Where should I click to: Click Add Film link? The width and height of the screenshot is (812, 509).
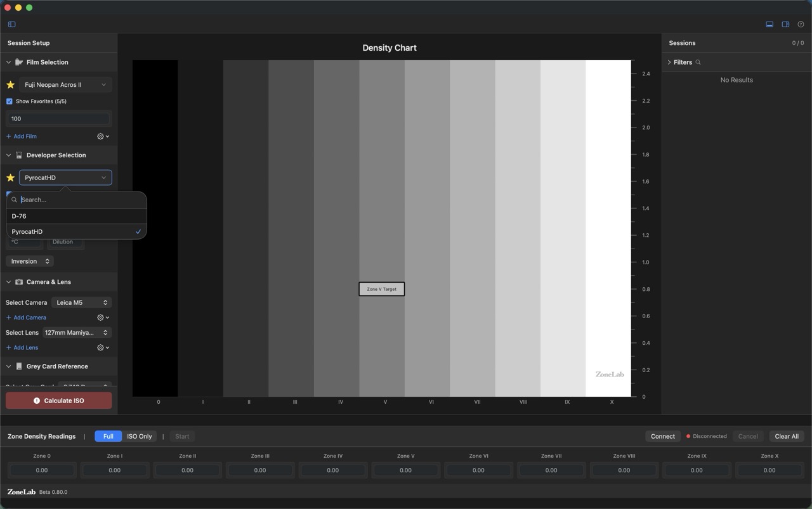click(x=22, y=136)
